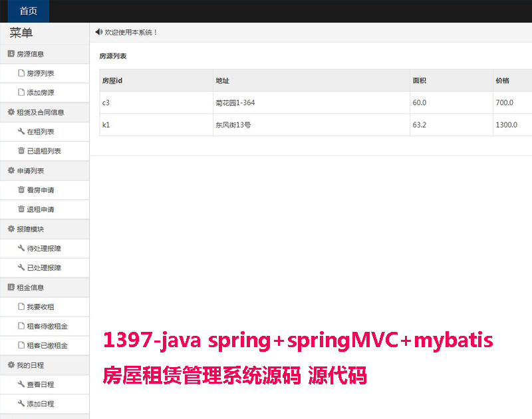
Task: Click wrench icon beside 添加日程
Action: [x=21, y=404]
